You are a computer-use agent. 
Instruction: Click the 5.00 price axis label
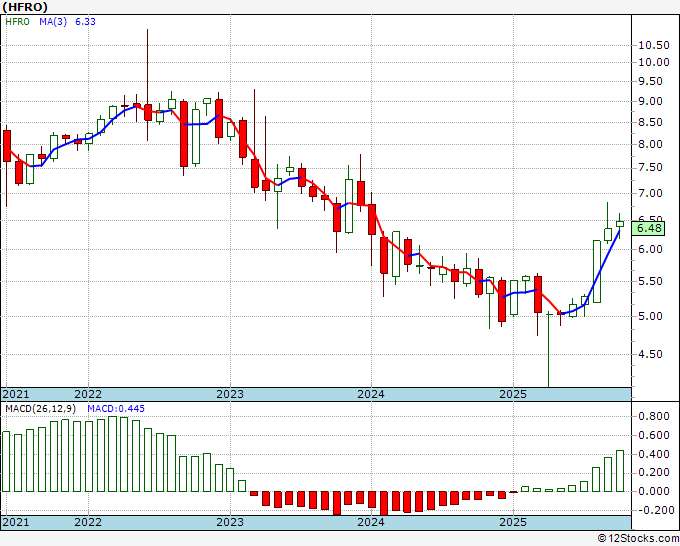[x=650, y=316]
